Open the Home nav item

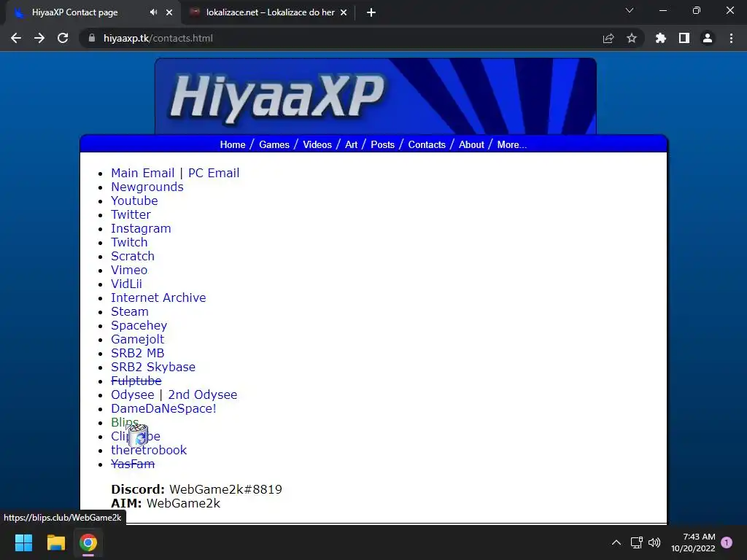click(233, 145)
